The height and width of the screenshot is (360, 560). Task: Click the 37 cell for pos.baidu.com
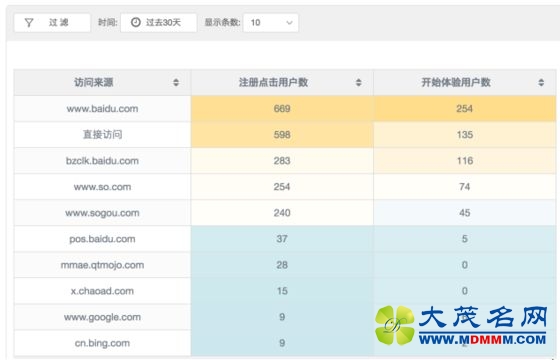(282, 239)
